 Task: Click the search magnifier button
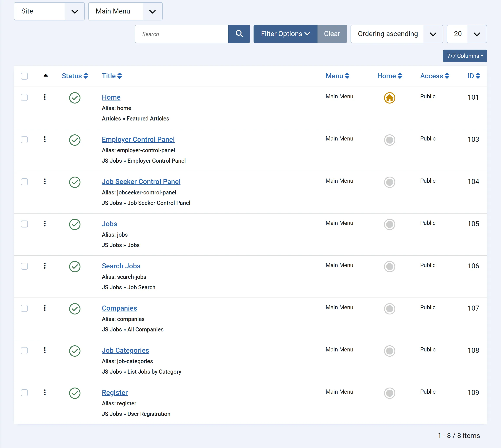click(239, 34)
